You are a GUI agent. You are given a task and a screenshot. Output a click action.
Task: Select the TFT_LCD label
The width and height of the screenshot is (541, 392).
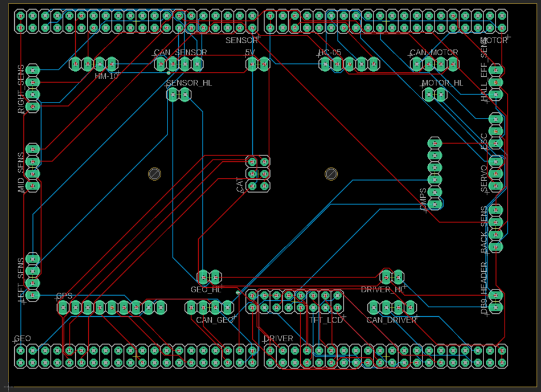pyautogui.click(x=326, y=320)
